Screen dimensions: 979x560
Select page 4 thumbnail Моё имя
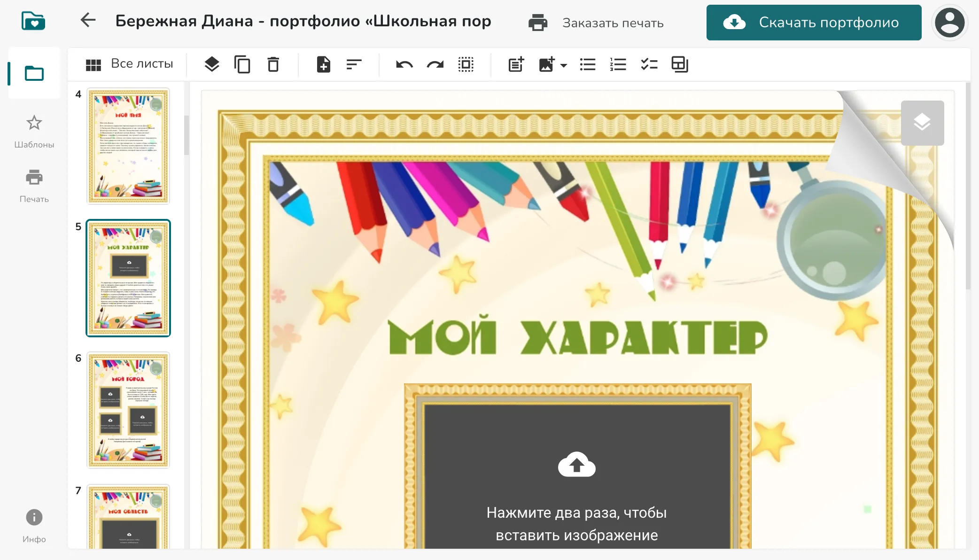128,146
